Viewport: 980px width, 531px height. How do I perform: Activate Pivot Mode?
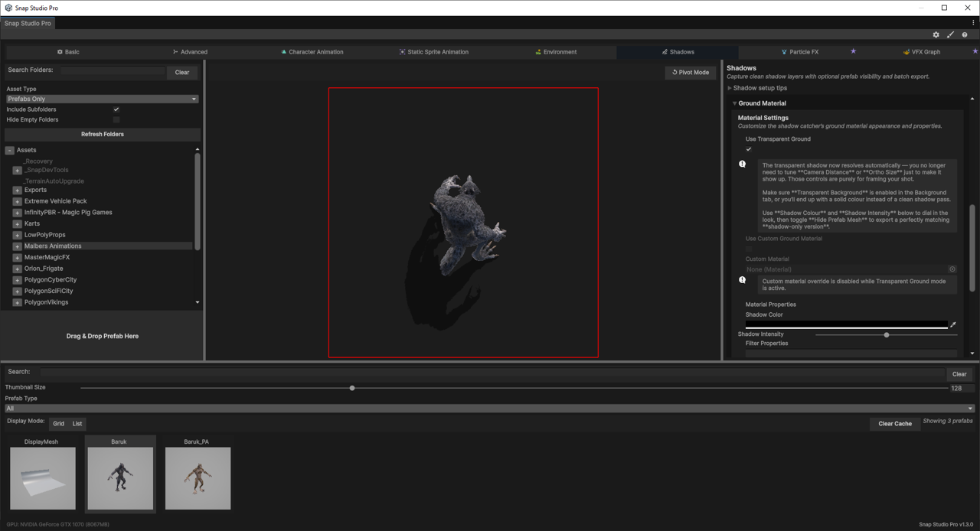pyautogui.click(x=691, y=73)
